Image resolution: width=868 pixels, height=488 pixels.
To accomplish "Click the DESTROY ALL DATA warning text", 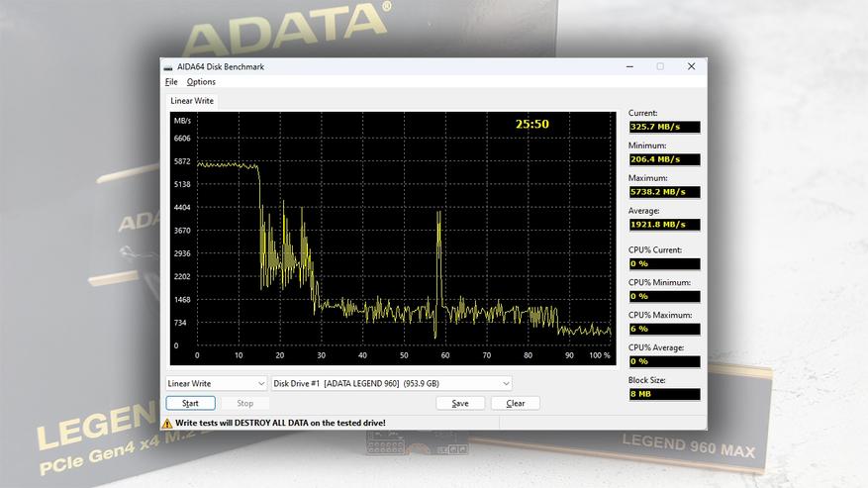I will point(281,424).
